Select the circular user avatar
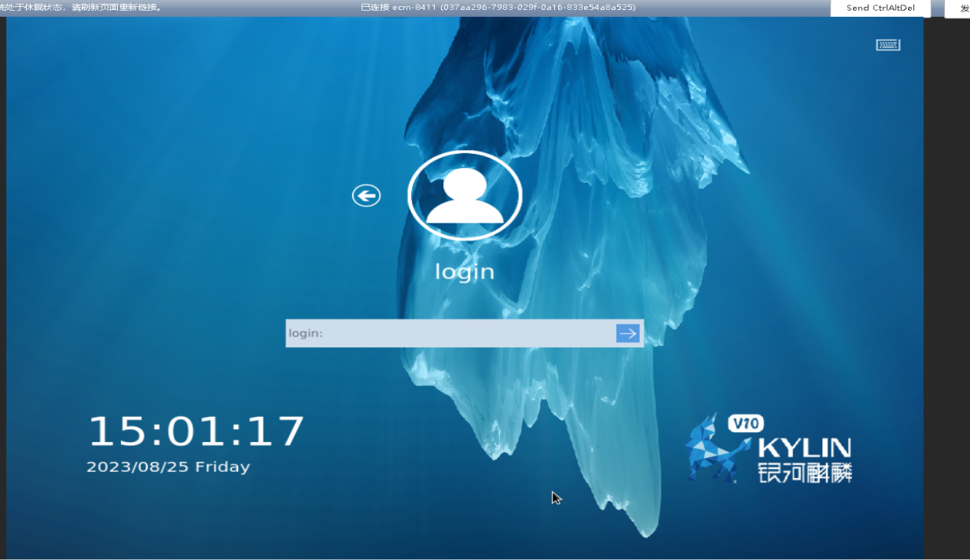Screen dimensions: 970x560 coord(465,196)
